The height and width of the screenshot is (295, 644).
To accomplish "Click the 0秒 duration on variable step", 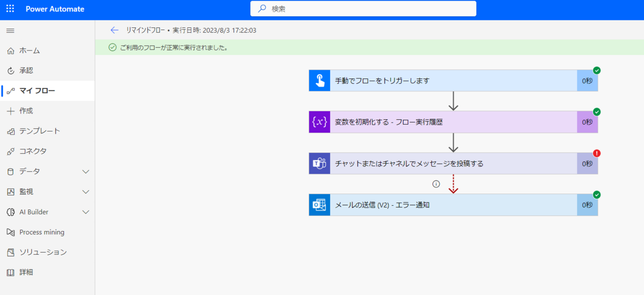I will (587, 122).
